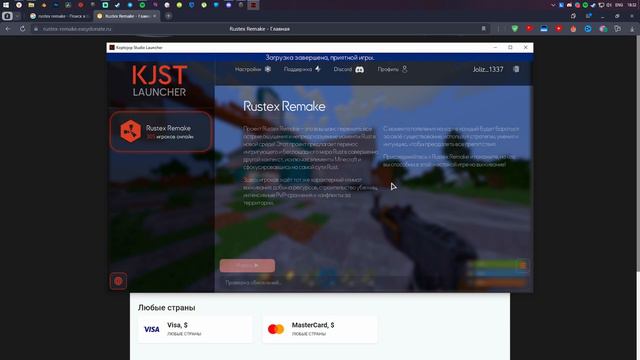Click the KJST Launcher logo
The width and height of the screenshot is (640, 360).
159,81
